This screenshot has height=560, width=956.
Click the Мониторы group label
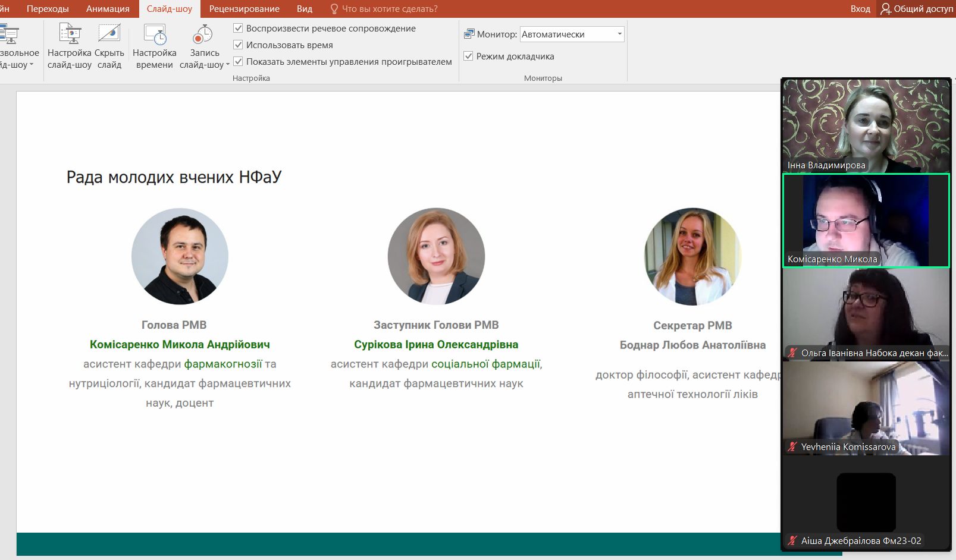543,78
